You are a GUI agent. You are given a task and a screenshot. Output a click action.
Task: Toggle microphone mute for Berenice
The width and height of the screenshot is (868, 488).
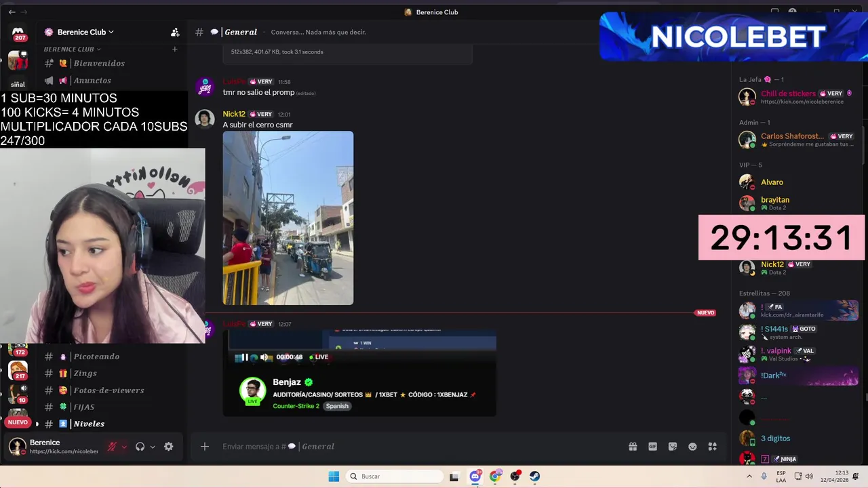(113, 447)
